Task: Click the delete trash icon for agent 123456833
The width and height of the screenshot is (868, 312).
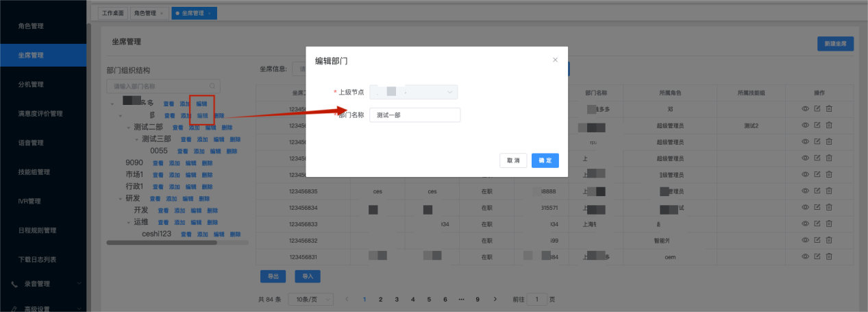Action: (828, 224)
